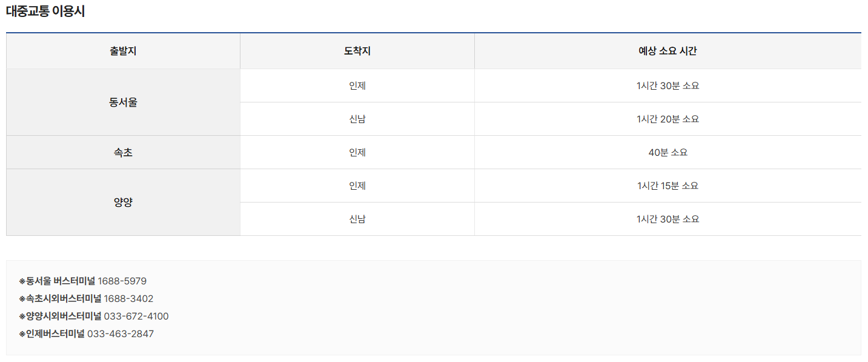Select the 40분 소요 cell
The image size is (868, 362).
pos(668,152)
